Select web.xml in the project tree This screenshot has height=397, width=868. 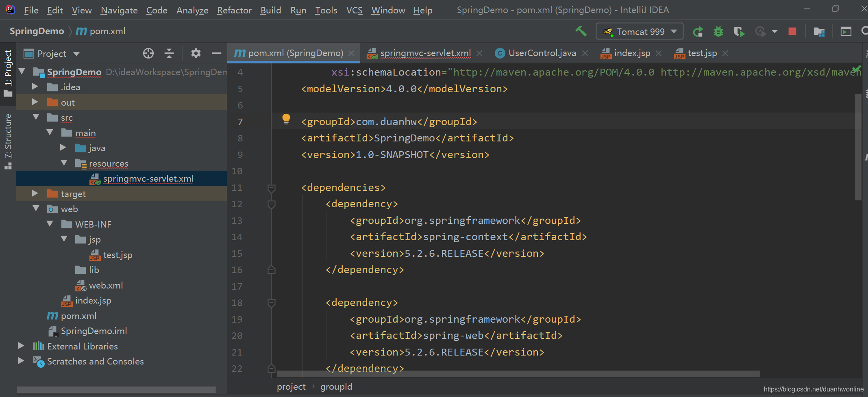(x=106, y=285)
